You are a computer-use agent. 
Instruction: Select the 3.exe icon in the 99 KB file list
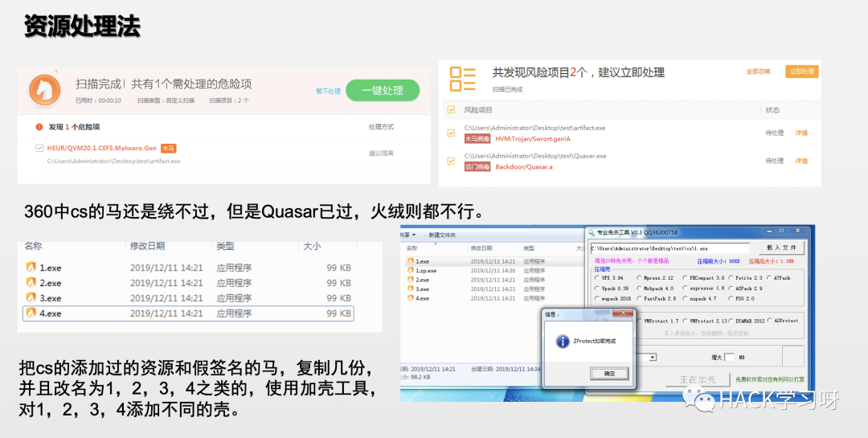click(31, 298)
